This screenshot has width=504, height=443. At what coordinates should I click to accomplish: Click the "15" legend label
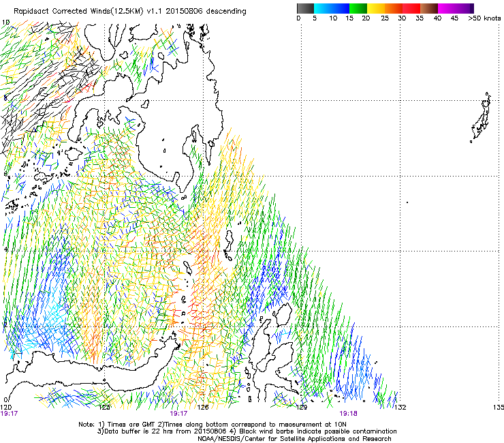pyautogui.click(x=349, y=18)
